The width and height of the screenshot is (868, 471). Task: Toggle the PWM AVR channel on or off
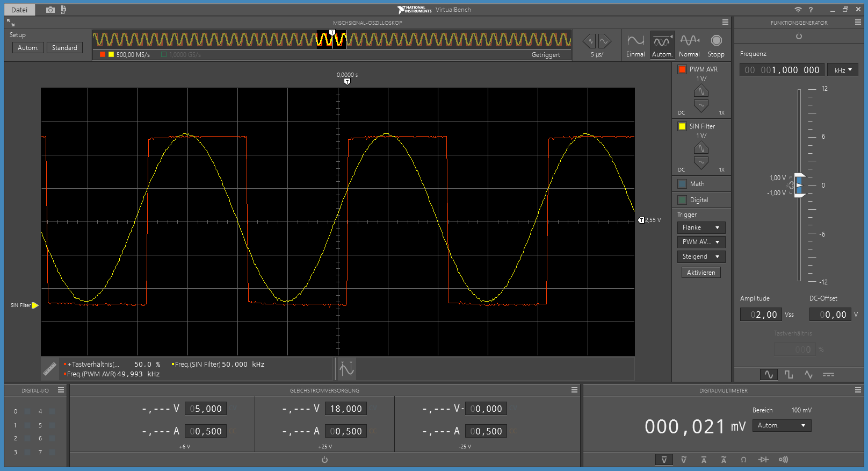pos(682,69)
